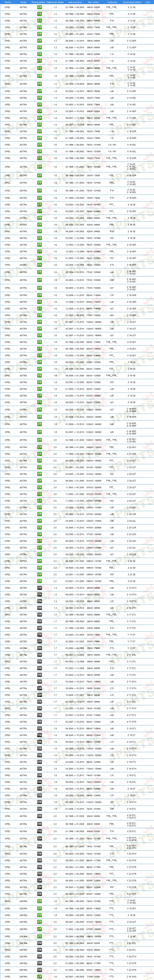Click petrol icon in Zafira Z 16 YNG row
This screenshot has height=980, width=154.
(40, 976)
